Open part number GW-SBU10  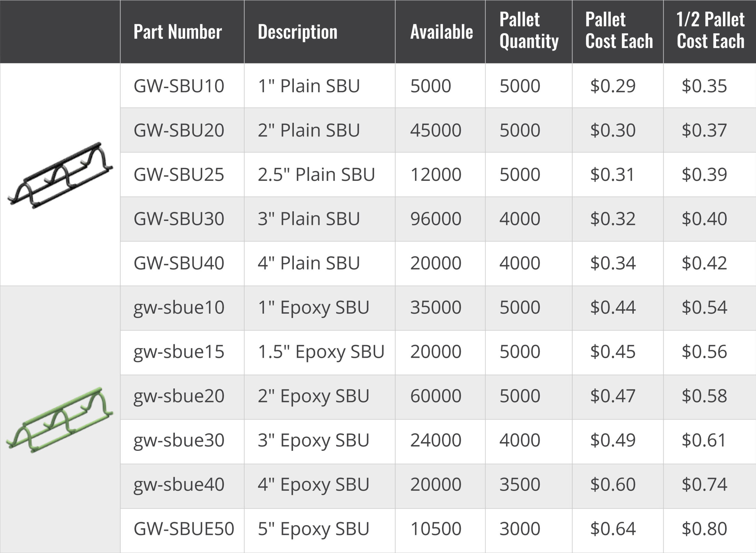click(179, 86)
